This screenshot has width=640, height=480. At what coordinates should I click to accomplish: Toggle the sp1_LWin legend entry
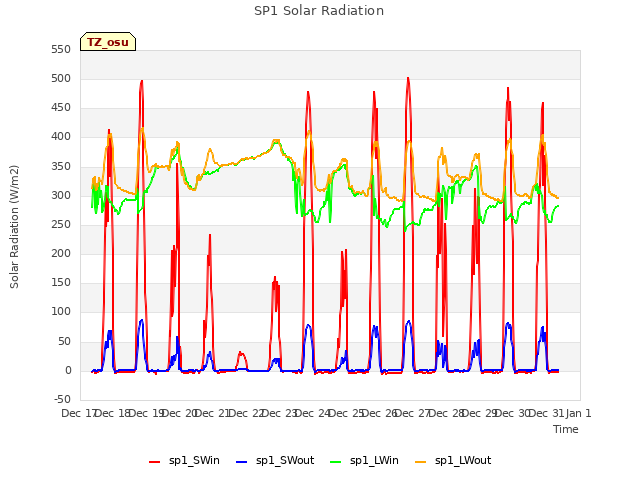click(364, 460)
